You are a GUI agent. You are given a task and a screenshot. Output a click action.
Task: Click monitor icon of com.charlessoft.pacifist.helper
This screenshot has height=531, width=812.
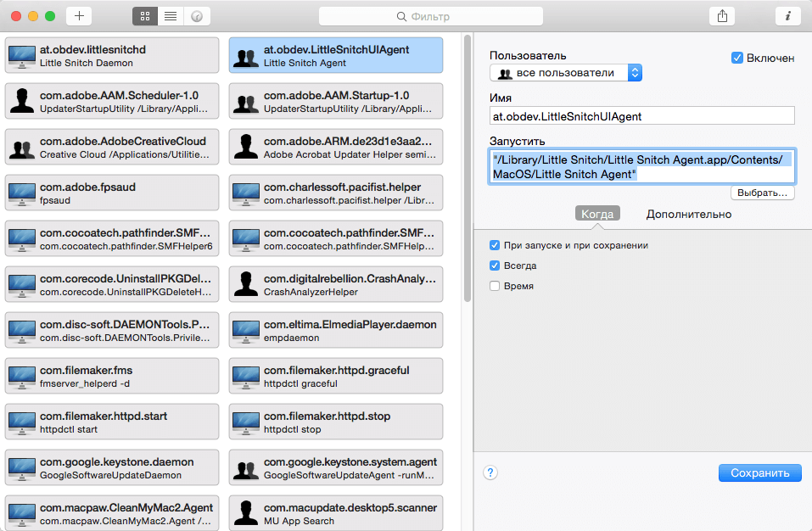click(x=245, y=194)
